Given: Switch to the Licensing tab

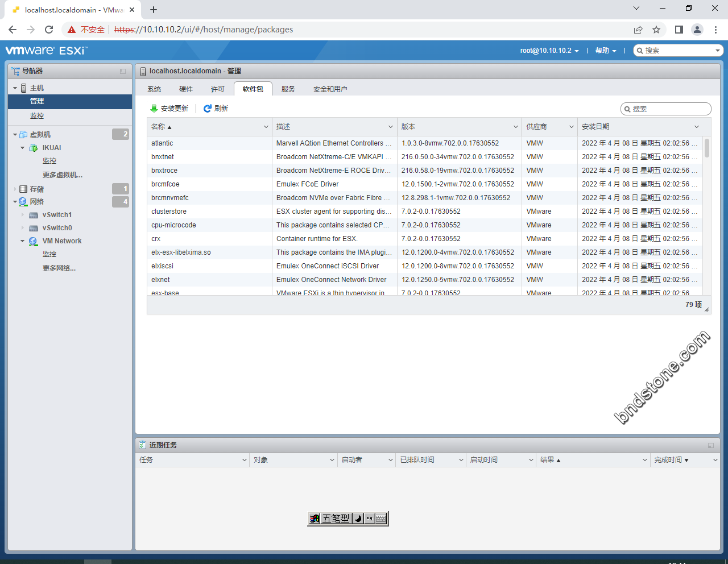Looking at the screenshot, I should (218, 89).
